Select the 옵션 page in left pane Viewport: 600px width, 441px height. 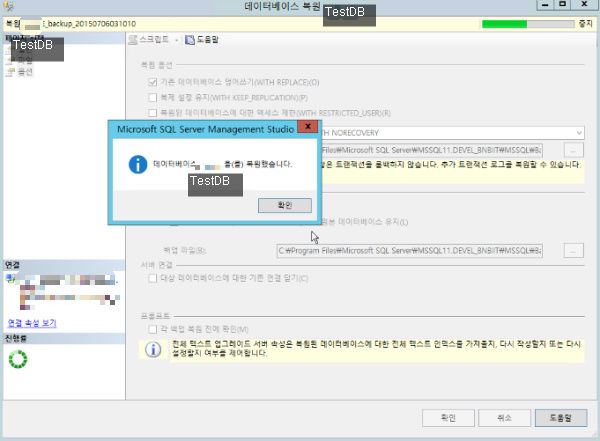click(x=25, y=72)
